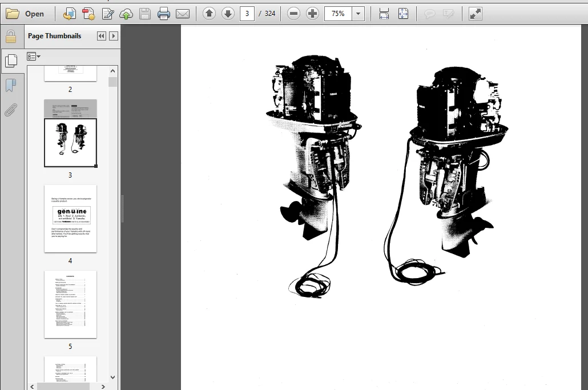The image size is (588, 390).
Task: Open the Bookmarks panel icon
Action: coord(11,86)
